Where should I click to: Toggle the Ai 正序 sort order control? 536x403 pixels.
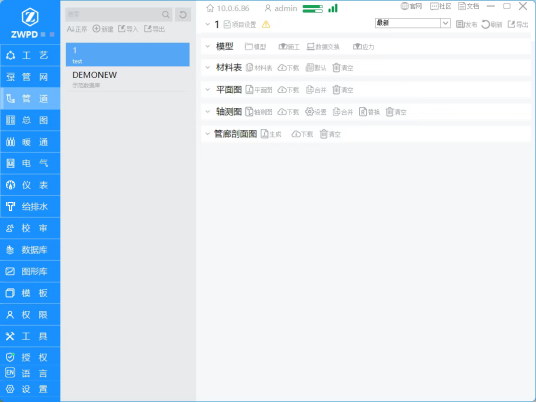(x=77, y=29)
